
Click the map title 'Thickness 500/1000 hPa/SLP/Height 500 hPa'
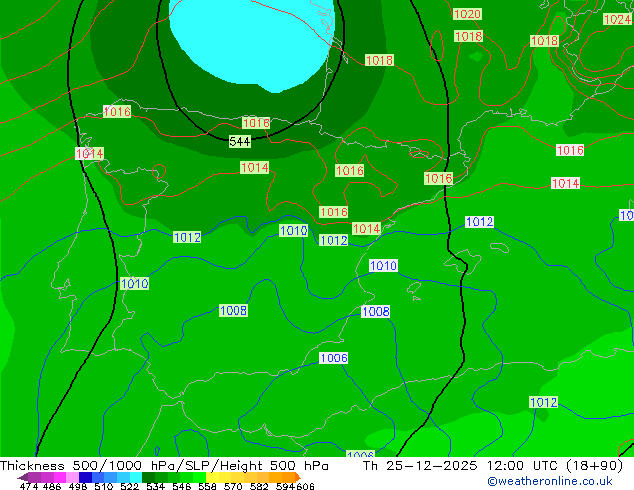coord(164,465)
